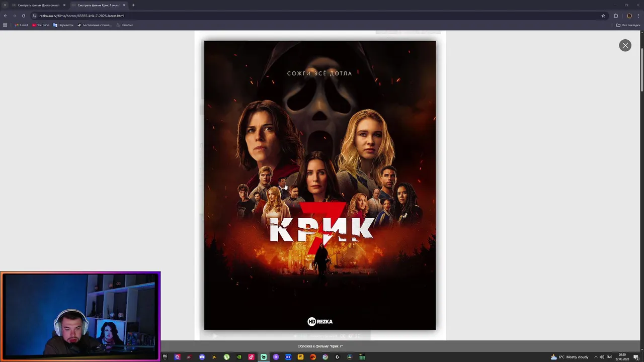The height and width of the screenshot is (362, 644).
Task: Close the Крик 7 film tab
Action: point(124,5)
